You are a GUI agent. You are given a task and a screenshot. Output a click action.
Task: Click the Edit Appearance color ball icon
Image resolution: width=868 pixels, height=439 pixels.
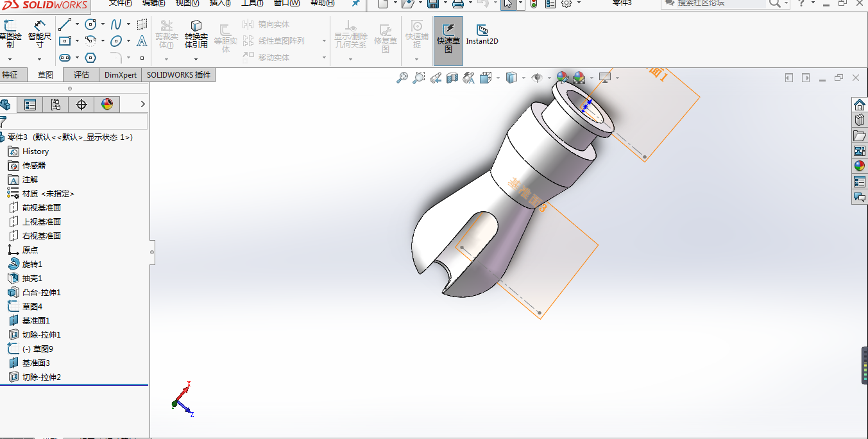[x=563, y=78]
